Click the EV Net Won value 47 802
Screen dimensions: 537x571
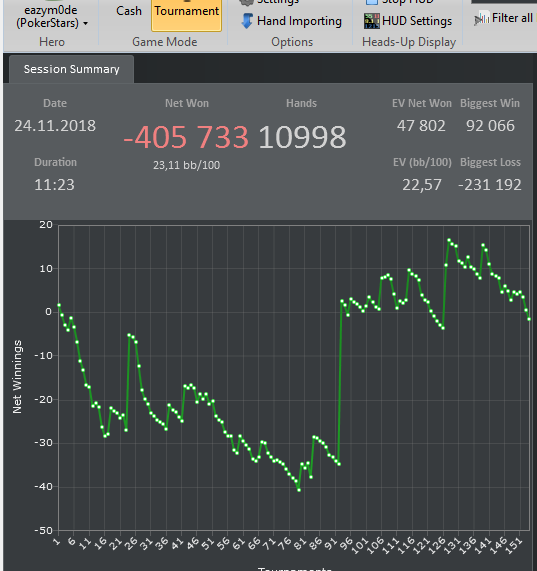point(421,126)
